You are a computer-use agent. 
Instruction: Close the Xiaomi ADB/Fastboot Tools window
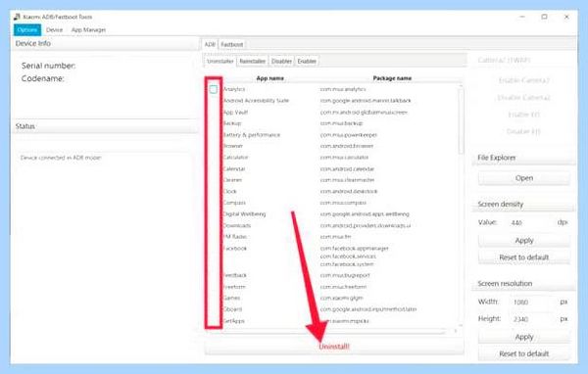[x=566, y=17]
